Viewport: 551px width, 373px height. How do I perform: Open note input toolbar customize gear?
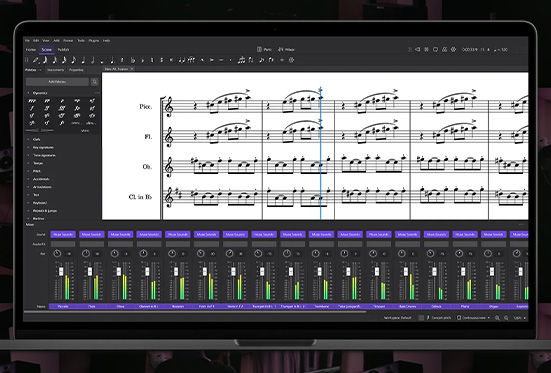tap(291, 60)
